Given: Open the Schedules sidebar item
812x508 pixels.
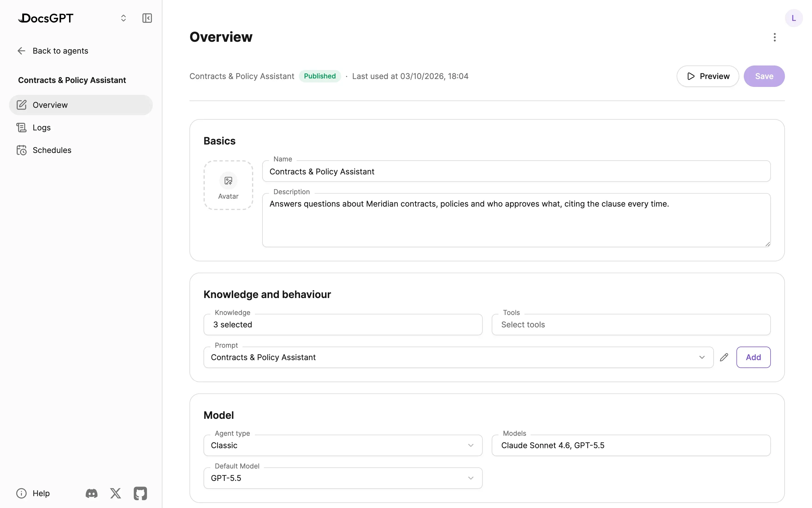Looking at the screenshot, I should coord(81,150).
